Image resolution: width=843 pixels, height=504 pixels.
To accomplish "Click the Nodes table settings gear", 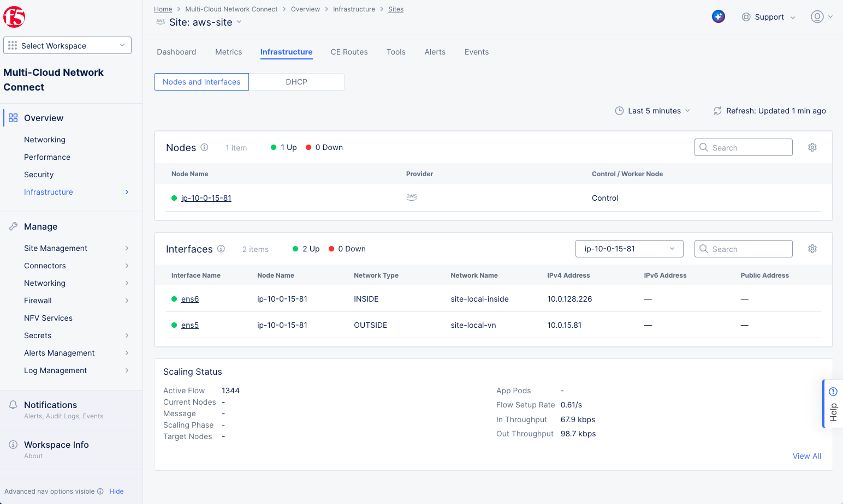I will click(x=812, y=147).
